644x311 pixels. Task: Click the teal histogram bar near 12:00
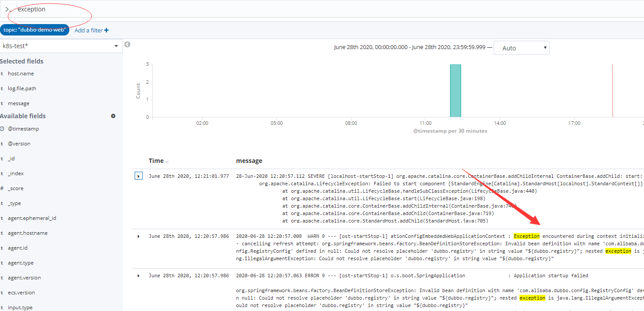pos(455,91)
